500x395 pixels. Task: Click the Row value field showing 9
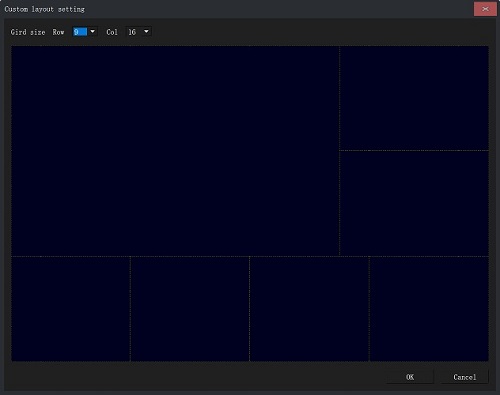click(80, 32)
